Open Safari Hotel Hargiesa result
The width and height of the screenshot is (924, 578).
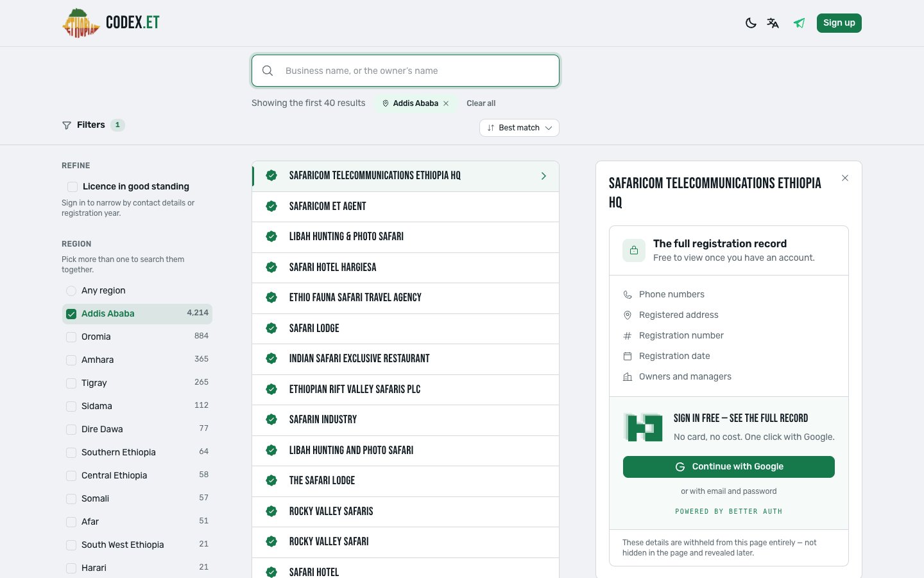point(406,268)
